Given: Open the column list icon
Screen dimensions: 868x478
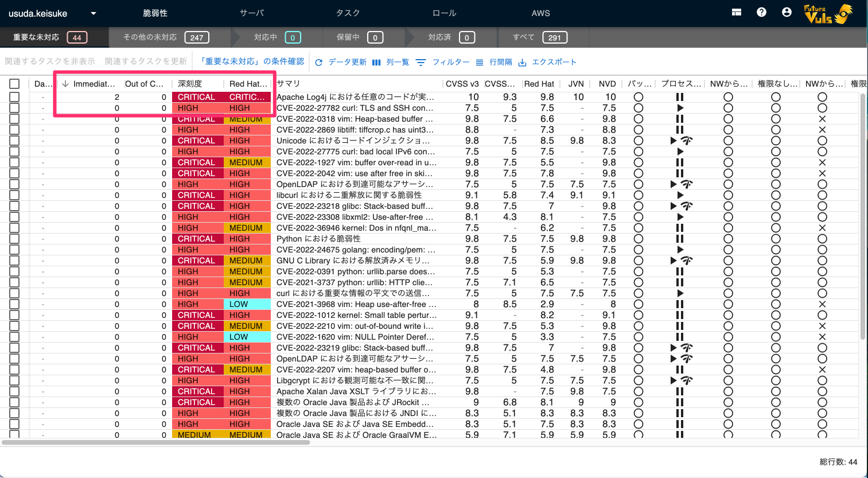Looking at the screenshot, I should pyautogui.click(x=376, y=63).
